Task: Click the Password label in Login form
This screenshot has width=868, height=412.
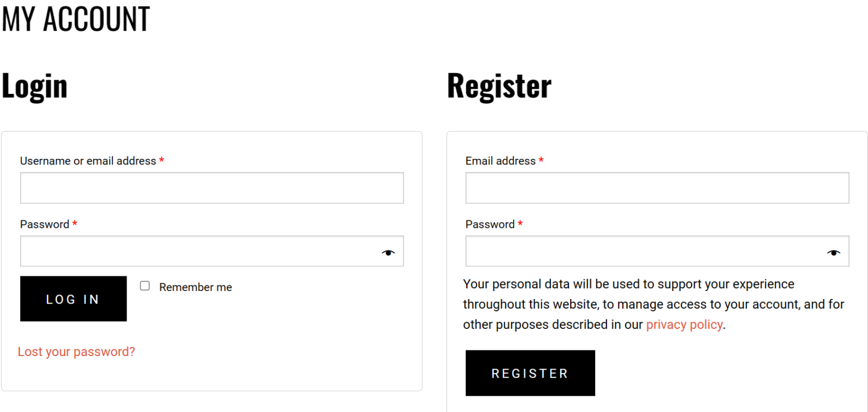Action: pyautogui.click(x=45, y=224)
